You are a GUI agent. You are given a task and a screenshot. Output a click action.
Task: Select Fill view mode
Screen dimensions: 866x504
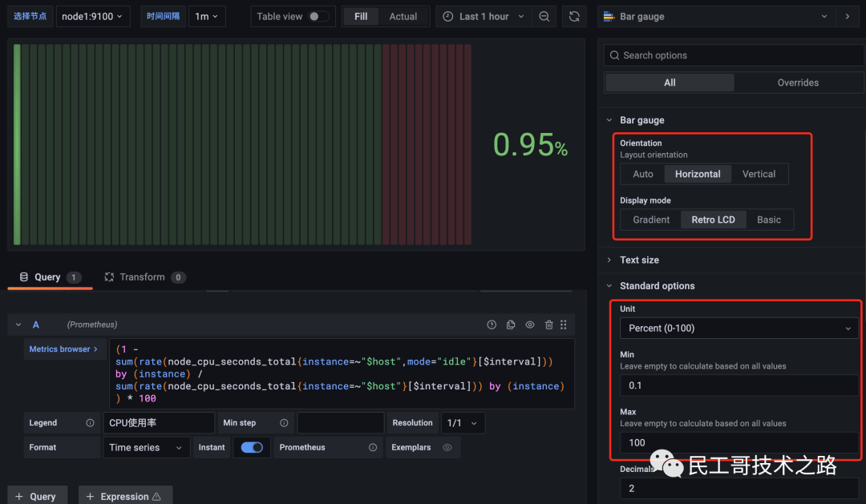361,17
